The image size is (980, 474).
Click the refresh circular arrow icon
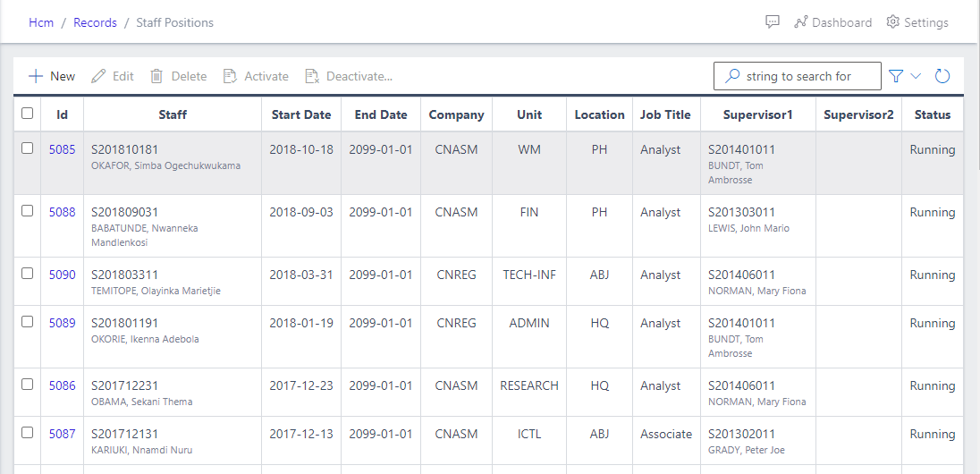(942, 76)
